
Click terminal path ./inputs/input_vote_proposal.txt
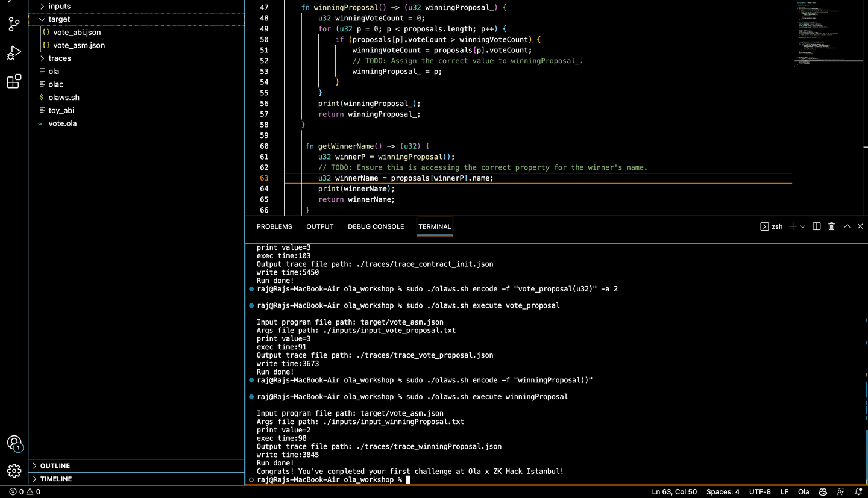click(389, 331)
